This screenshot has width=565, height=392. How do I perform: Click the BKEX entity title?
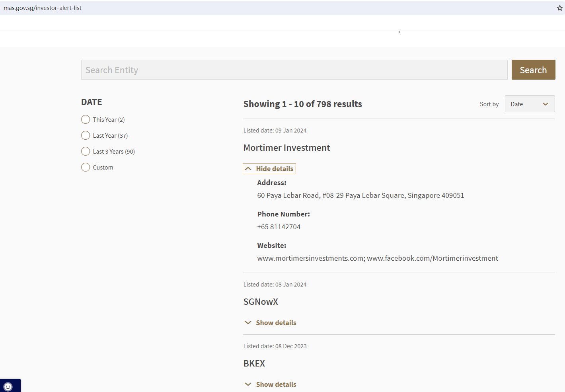coord(254,364)
